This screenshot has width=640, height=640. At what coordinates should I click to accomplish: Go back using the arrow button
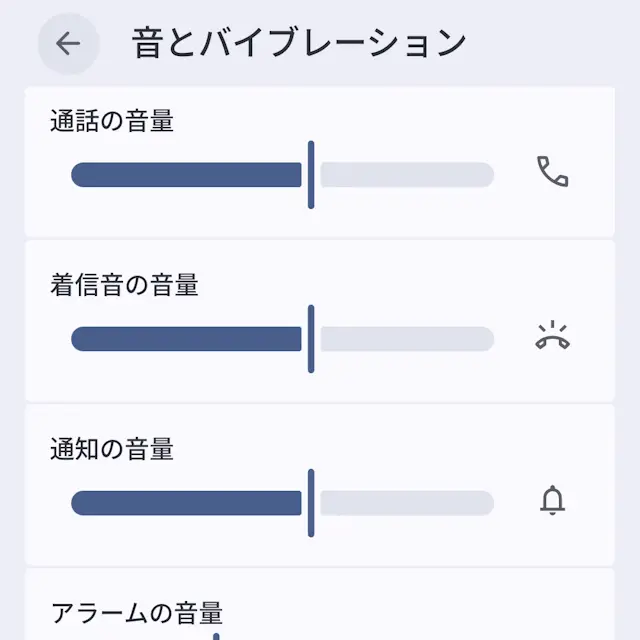click(x=68, y=43)
